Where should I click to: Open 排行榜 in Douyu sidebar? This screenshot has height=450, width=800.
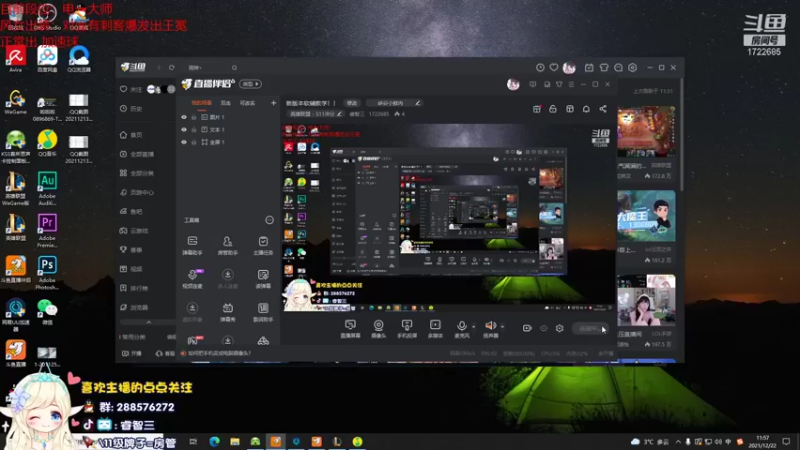tap(134, 288)
